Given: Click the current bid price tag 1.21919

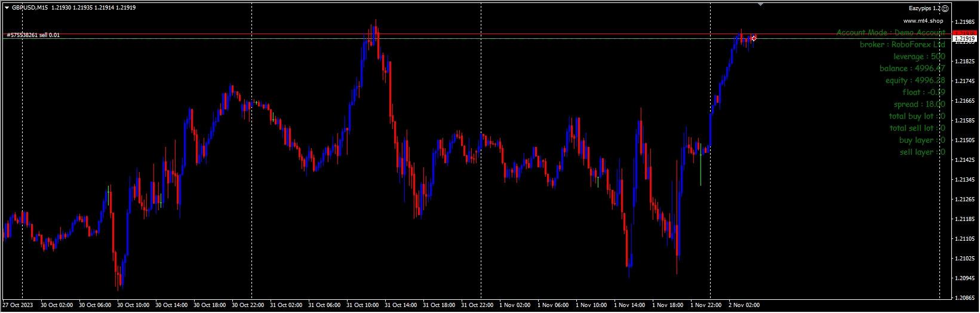Looking at the screenshot, I should tap(964, 39).
